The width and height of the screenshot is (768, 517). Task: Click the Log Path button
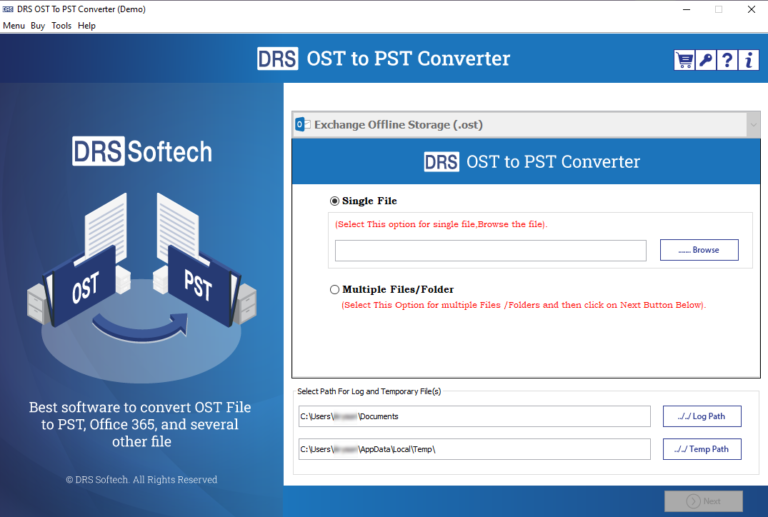tap(701, 416)
